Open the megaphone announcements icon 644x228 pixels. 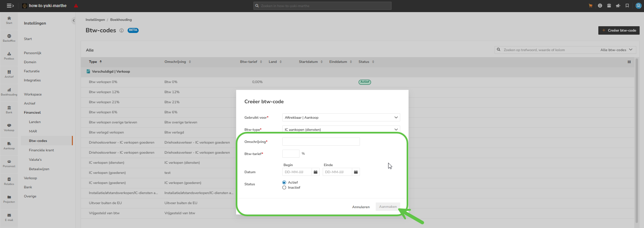tap(618, 6)
